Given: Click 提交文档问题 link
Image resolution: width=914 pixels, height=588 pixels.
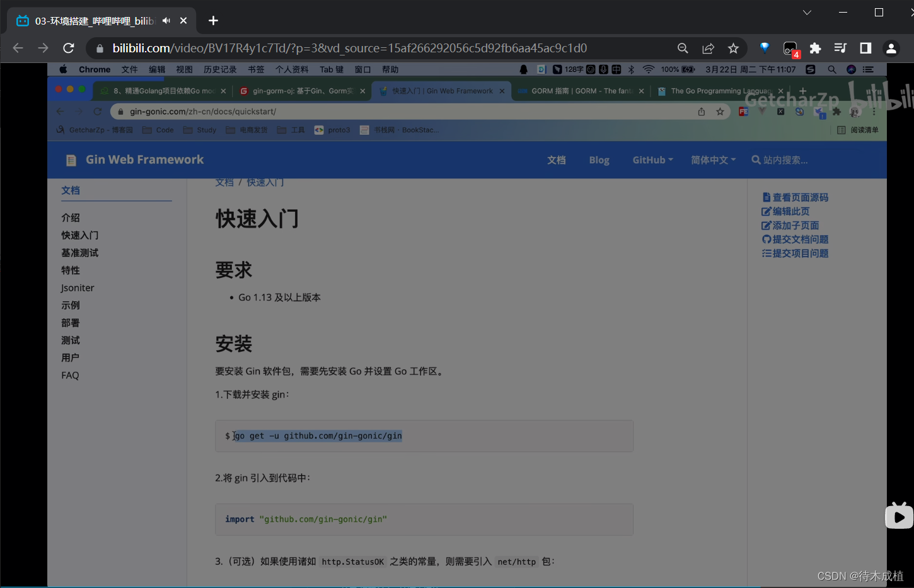Looking at the screenshot, I should pos(795,239).
